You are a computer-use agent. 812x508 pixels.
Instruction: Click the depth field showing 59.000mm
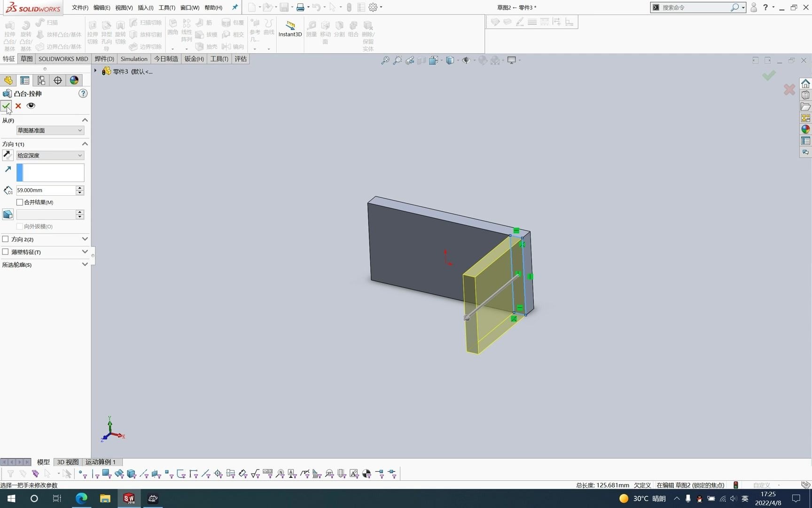tap(46, 190)
